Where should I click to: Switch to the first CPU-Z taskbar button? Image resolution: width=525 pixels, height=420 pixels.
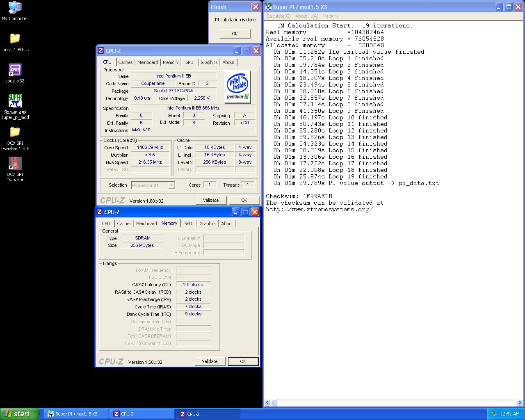tap(142, 414)
